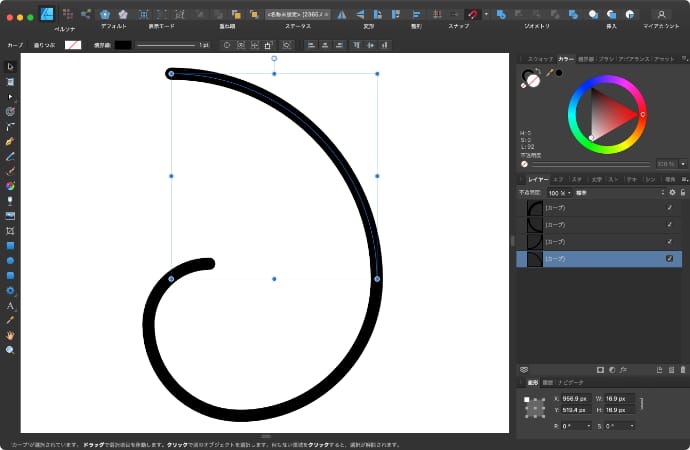This screenshot has width=690, height=450.
Task: Click the Pixel Persona icon
Action: [x=66, y=14]
